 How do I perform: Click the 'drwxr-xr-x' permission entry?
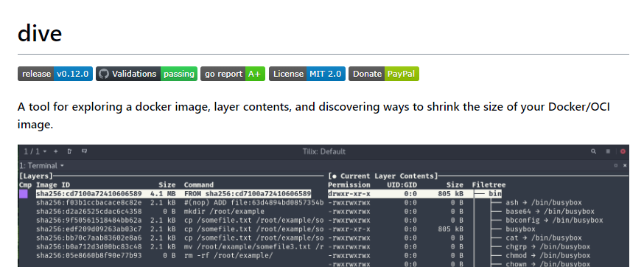coord(349,194)
